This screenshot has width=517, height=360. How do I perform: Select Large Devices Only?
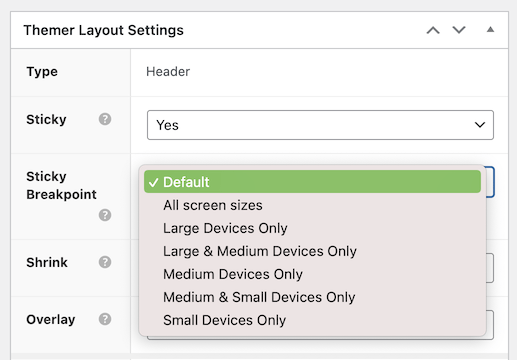tap(312, 228)
